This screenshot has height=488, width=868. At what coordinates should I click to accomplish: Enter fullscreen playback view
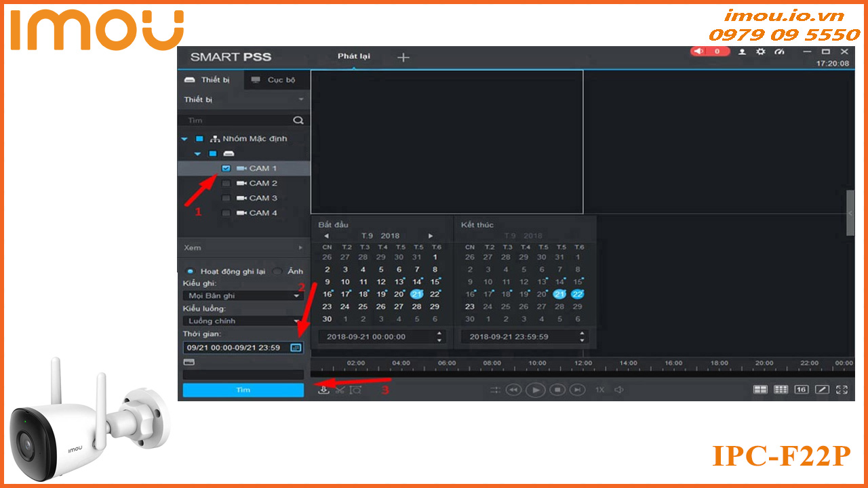[x=842, y=390]
